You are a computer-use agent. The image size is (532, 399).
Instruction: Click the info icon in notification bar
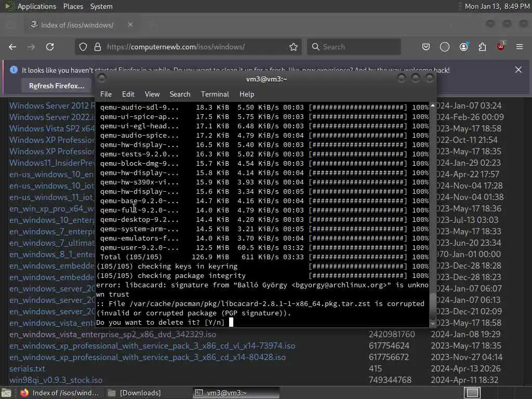14,70
